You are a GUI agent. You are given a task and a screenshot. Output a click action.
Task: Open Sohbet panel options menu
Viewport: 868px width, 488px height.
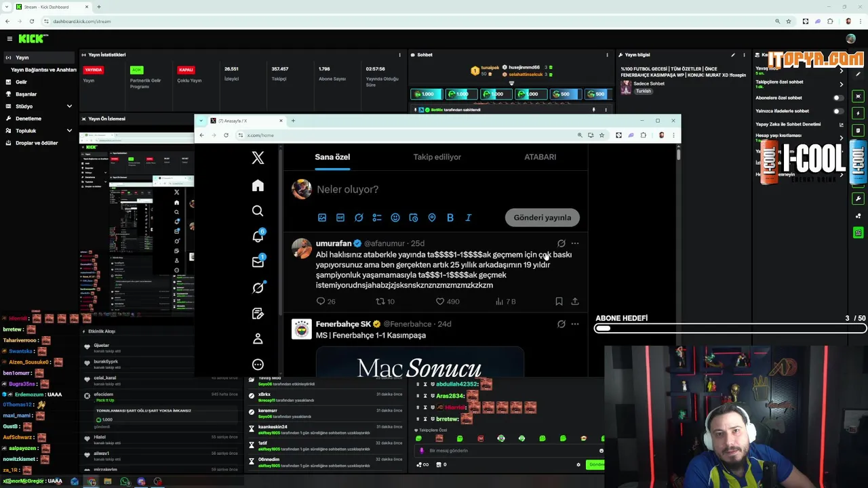pyautogui.click(x=607, y=55)
